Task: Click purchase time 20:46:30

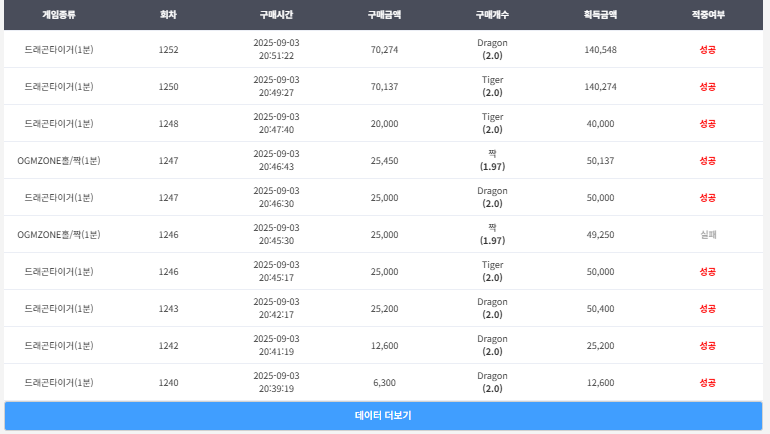Action: point(276,204)
